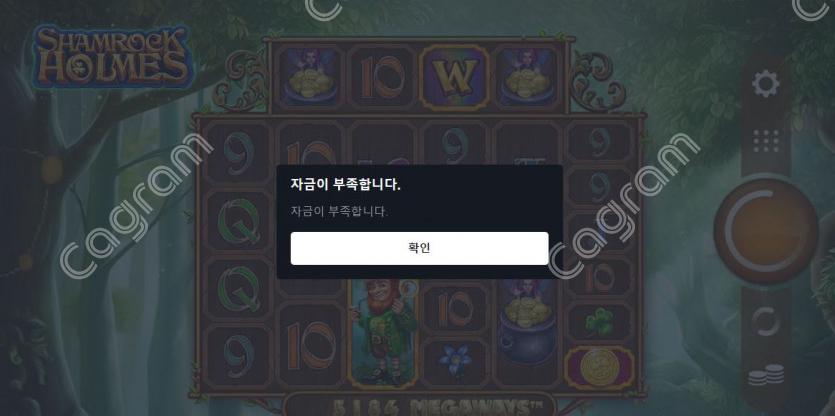Hit the large orange spin button
The height and width of the screenshot is (416, 835).
(766, 231)
